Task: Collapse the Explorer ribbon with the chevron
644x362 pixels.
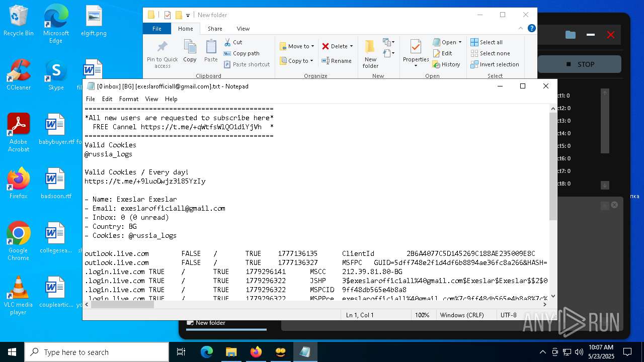Action: (521, 29)
